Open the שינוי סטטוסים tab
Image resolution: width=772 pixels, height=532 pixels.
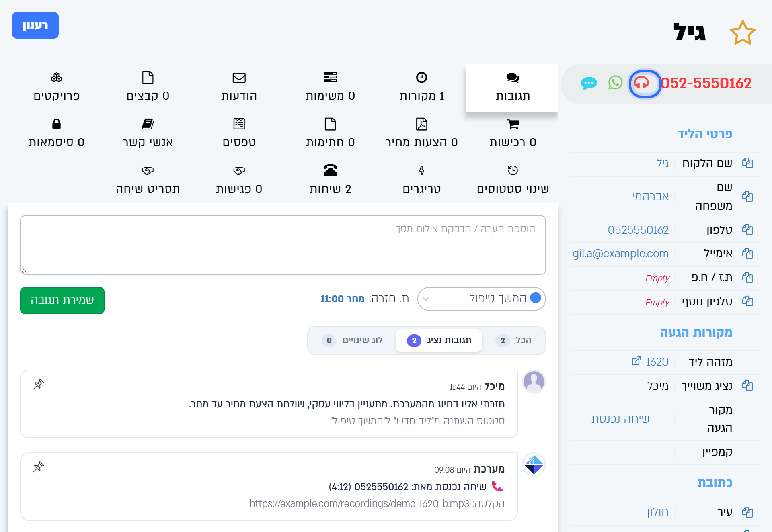tap(513, 181)
